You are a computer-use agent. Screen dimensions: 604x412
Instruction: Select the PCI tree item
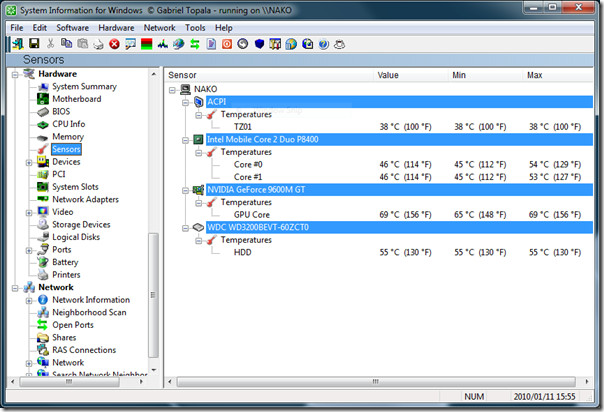(x=59, y=174)
